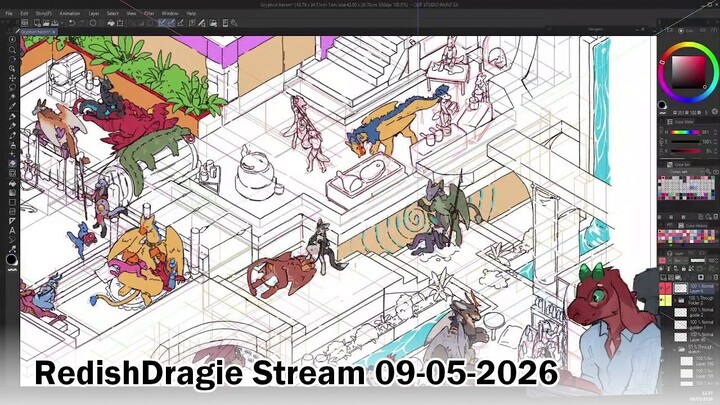Screen dimensions: 720x405
Task: Click the Fill command bucket icon in top bar
Action: [111, 23]
